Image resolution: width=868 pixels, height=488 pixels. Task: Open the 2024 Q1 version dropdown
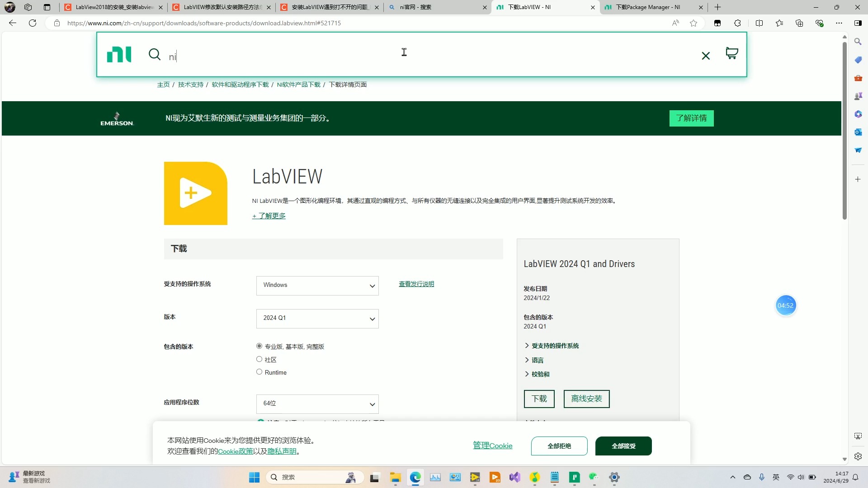[317, 319]
